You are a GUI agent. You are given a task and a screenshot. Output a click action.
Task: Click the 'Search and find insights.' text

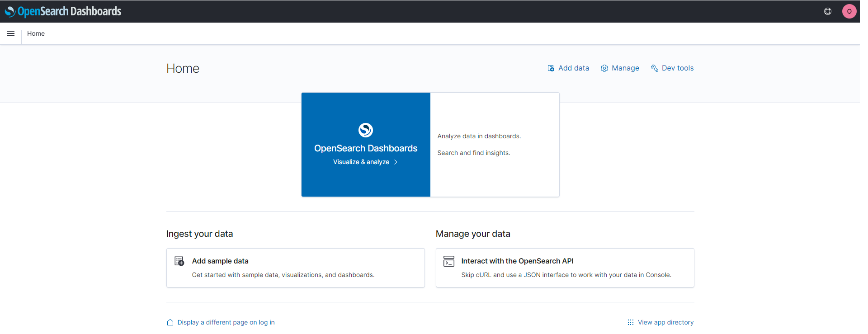pos(474,153)
